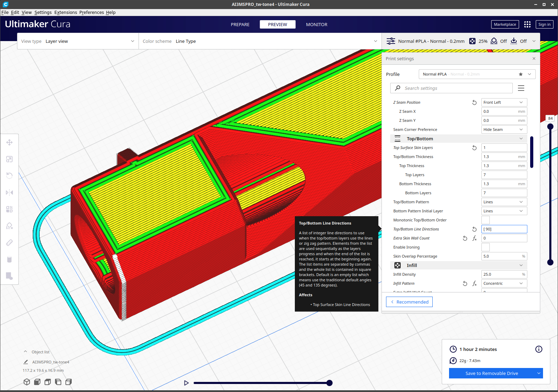This screenshot has height=392, width=558.
Task: Reset Top/Bottom Line Directions value
Action: click(474, 229)
